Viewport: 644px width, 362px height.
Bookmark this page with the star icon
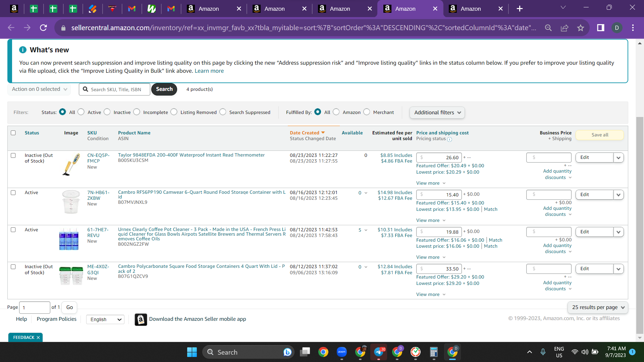[x=581, y=28]
